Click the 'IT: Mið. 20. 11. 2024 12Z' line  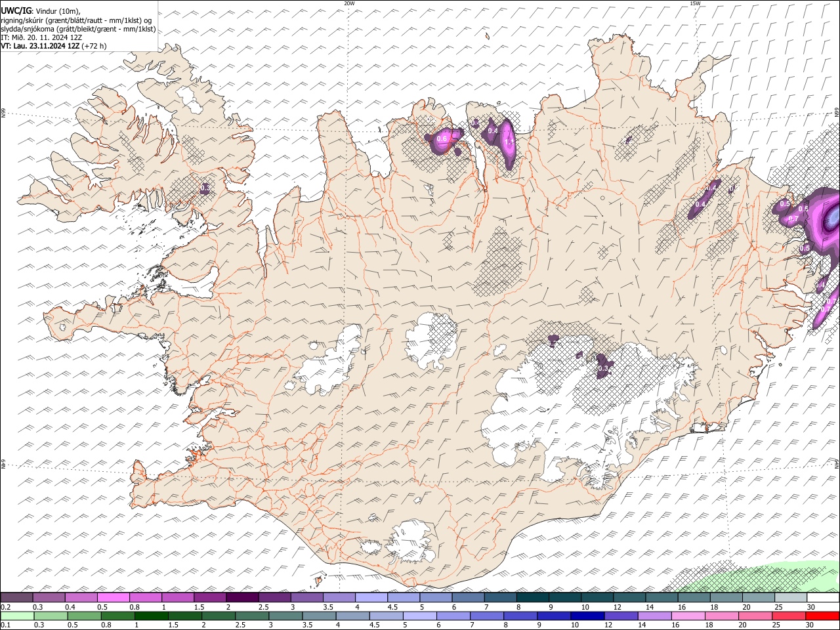pyautogui.click(x=41, y=37)
